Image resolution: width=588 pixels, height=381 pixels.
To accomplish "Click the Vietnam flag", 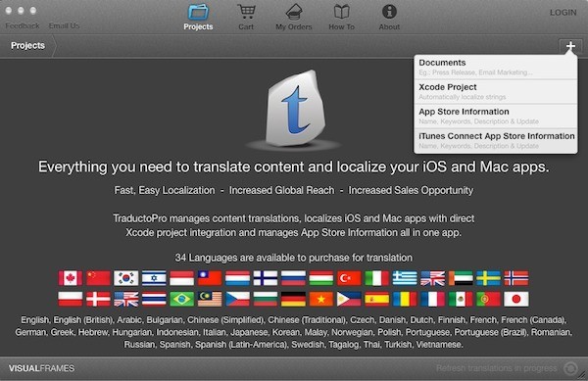I will (321, 300).
